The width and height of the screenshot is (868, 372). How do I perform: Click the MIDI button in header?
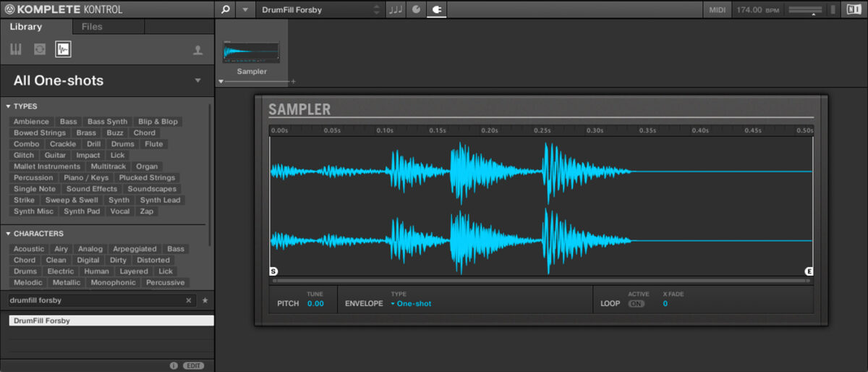(716, 9)
